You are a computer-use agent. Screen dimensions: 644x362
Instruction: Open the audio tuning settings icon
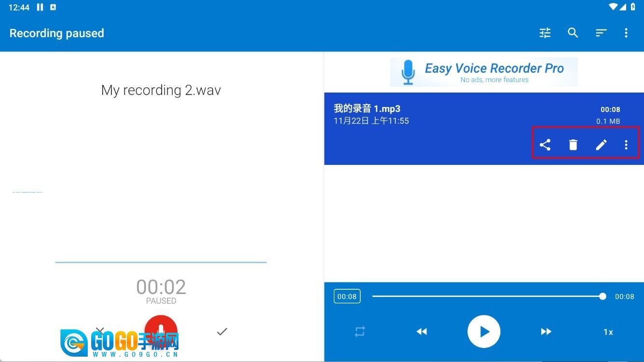pos(545,33)
